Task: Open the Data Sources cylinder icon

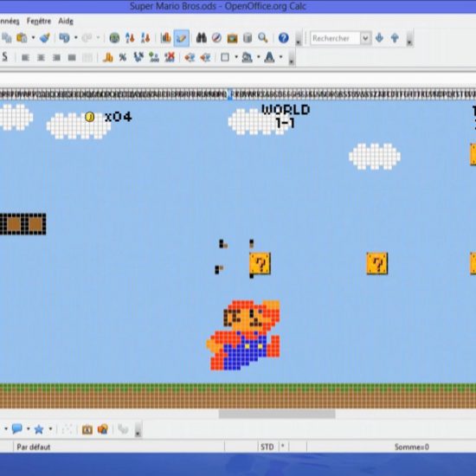Action: click(248, 38)
